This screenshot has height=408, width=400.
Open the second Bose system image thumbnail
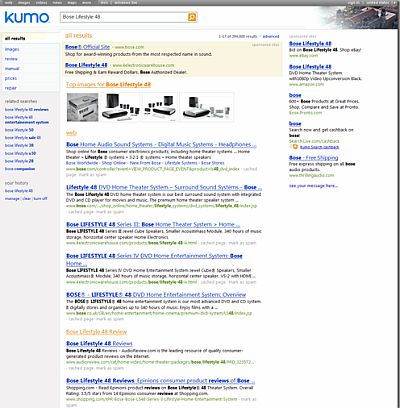coord(120,107)
